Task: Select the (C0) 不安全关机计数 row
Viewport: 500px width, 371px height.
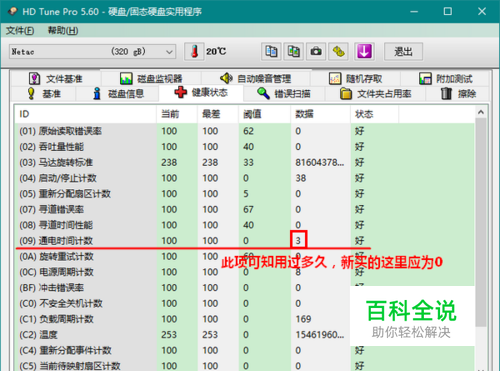Action: 245,303
